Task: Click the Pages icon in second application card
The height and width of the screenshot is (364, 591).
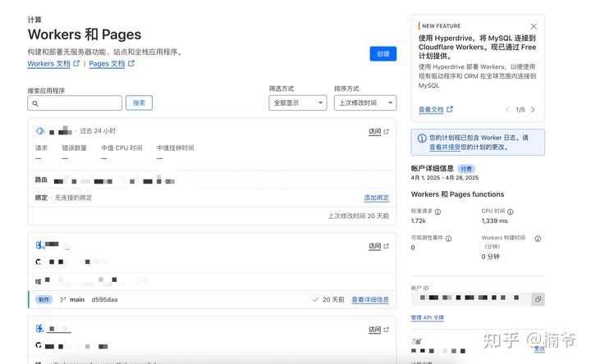Action: (39, 245)
